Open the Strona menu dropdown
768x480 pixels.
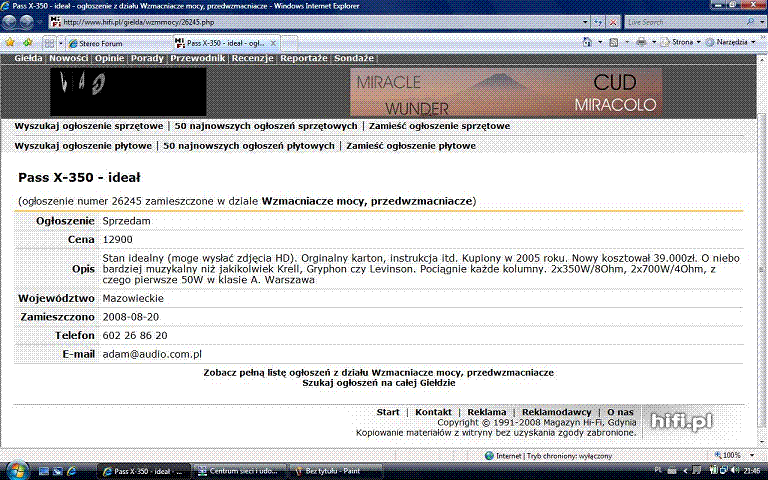[x=681, y=43]
